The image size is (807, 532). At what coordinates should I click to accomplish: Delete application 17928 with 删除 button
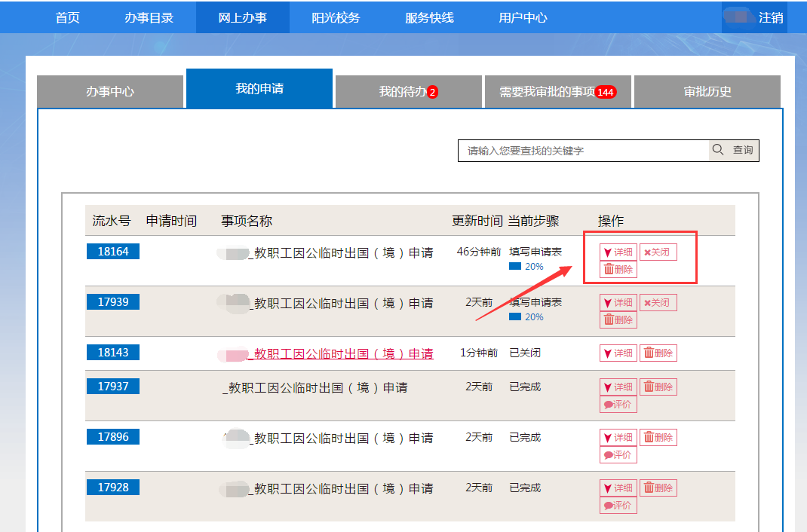[x=658, y=488]
